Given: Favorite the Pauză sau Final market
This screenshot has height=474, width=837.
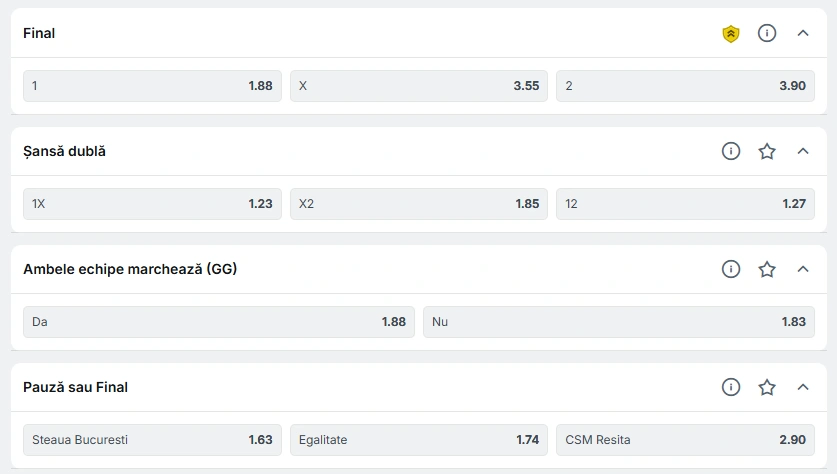Looking at the screenshot, I should point(767,387).
